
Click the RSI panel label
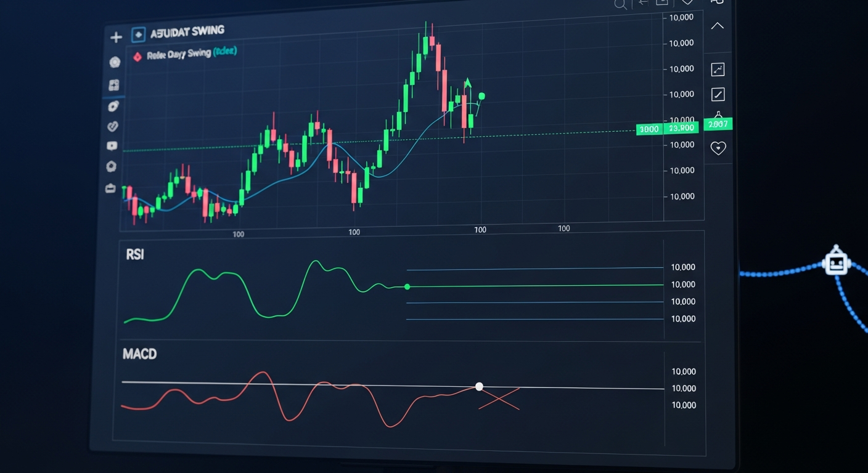(135, 254)
